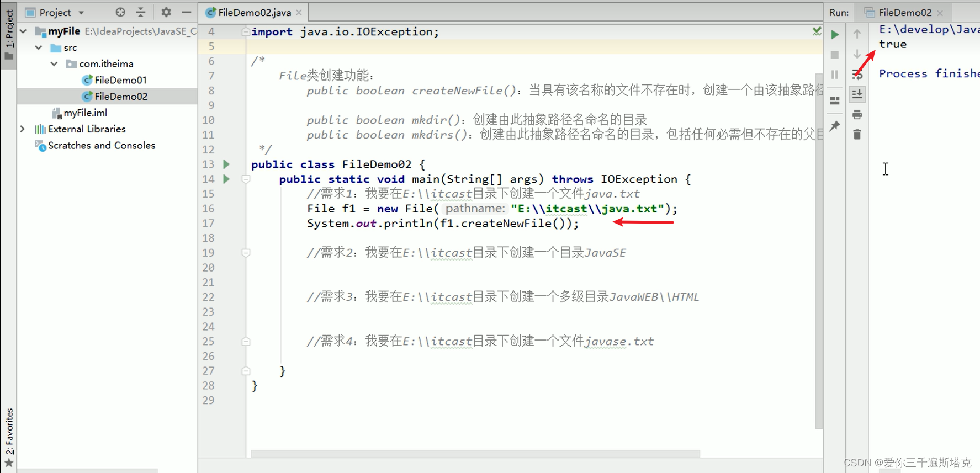The width and height of the screenshot is (980, 473).
Task: Select FileDemo02 class in project tree
Action: pos(121,97)
